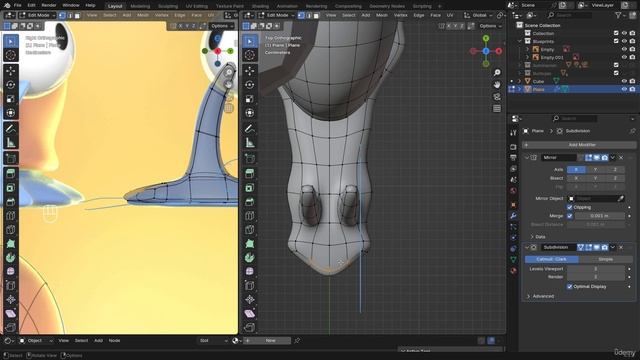
Task: Select the Edge Slide tool in left viewport
Action: point(11,286)
